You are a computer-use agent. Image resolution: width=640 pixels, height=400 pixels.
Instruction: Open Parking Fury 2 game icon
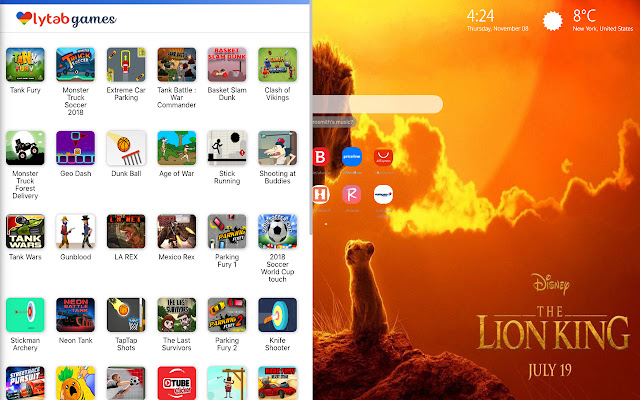tap(227, 315)
